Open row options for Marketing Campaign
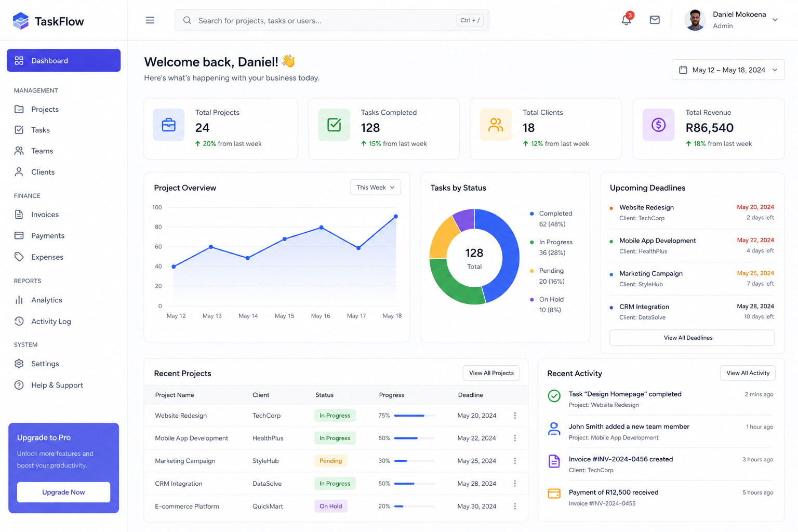The image size is (798, 532). [x=515, y=461]
